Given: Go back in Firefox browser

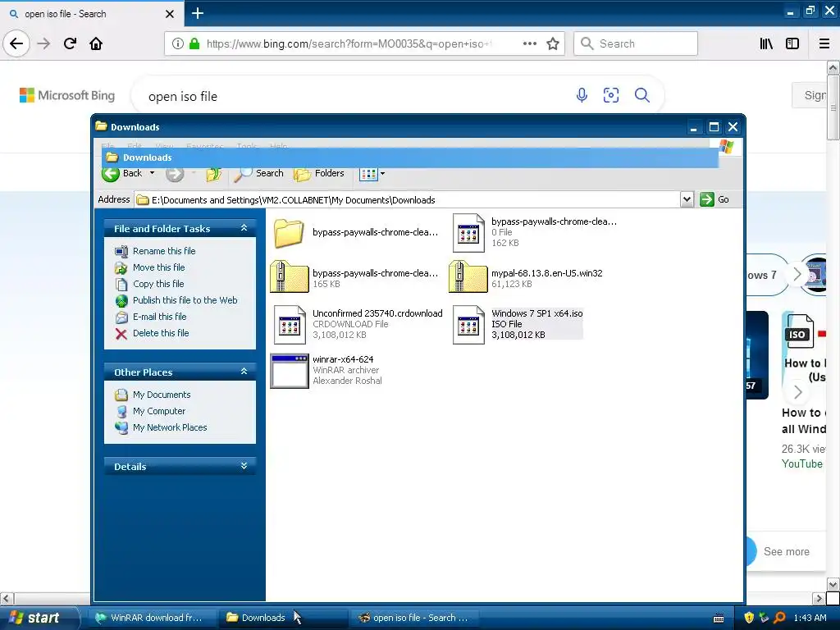Looking at the screenshot, I should 16,43.
